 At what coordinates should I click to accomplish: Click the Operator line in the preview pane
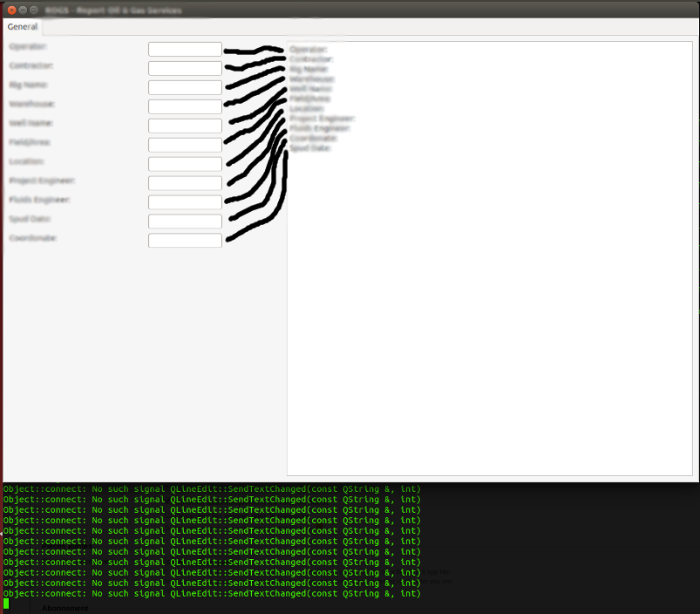pyautogui.click(x=309, y=49)
